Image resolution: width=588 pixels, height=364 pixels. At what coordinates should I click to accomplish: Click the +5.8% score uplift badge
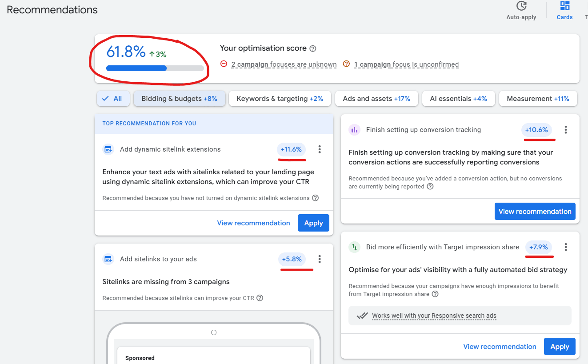pos(292,259)
